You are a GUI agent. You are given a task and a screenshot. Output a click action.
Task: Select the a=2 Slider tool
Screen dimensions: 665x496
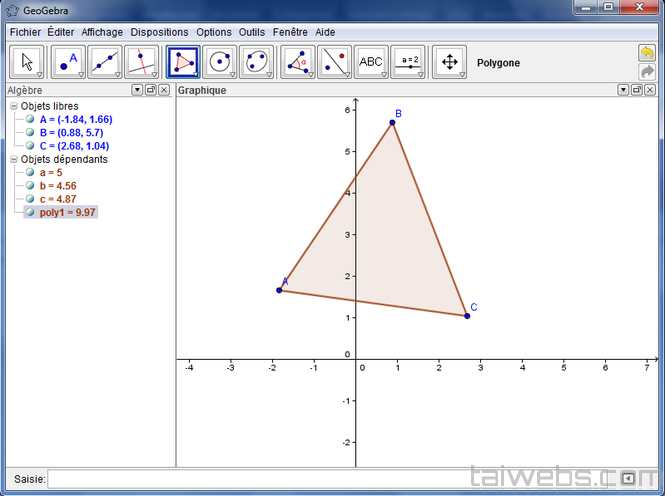pos(408,62)
